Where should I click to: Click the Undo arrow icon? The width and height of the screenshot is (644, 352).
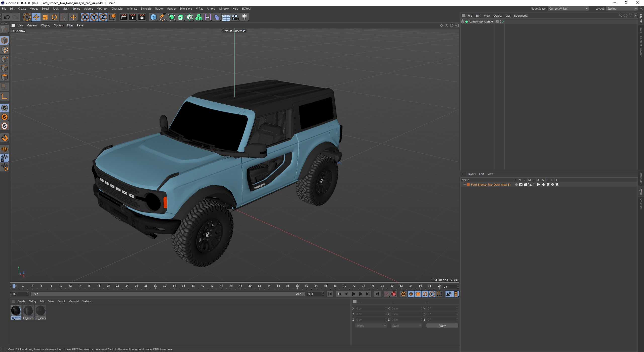[x=7, y=17]
